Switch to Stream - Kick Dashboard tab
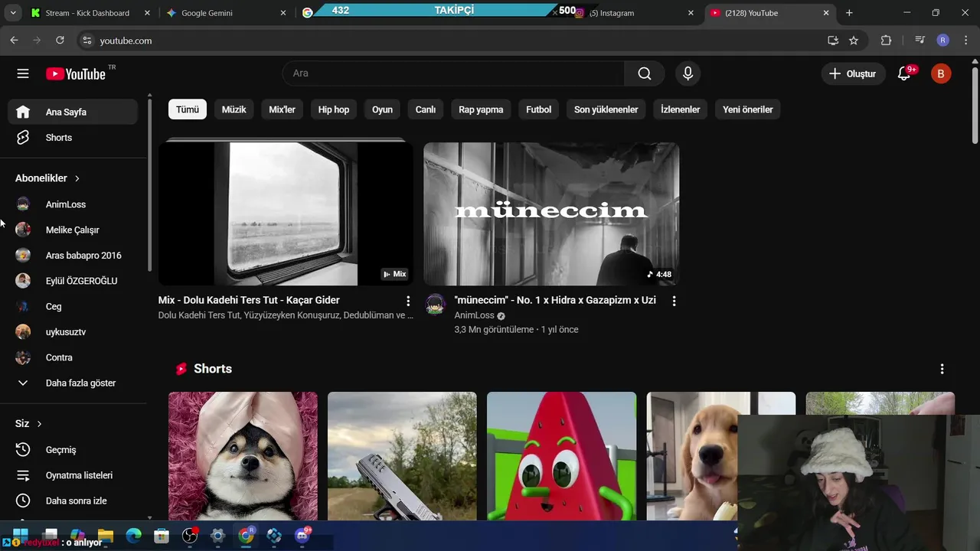This screenshot has height=551, width=980. click(x=89, y=13)
